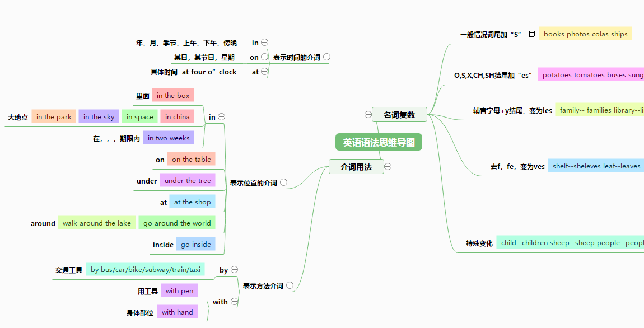Select the 'inside' position topic
This screenshot has height=328, width=644.
coord(163,245)
